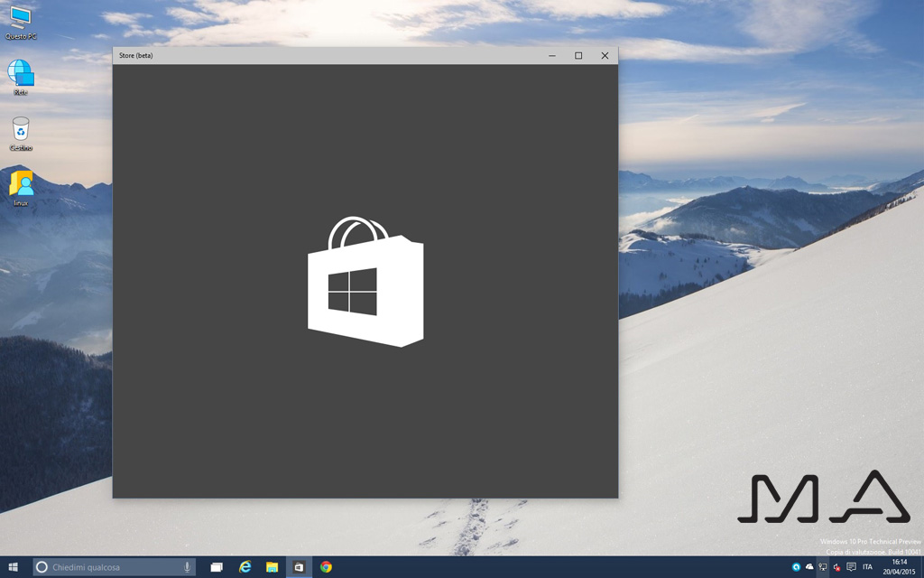Select the linux user folder icon
The width and height of the screenshot is (924, 578).
(x=21, y=188)
